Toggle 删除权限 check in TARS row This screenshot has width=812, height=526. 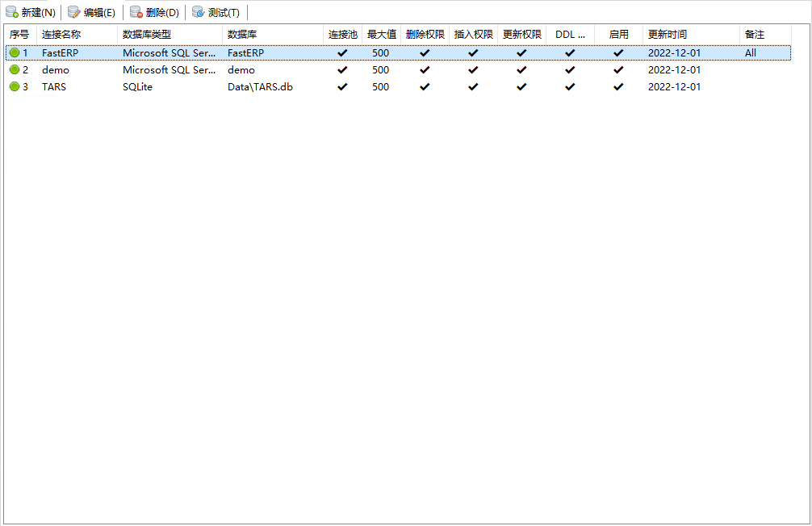coord(425,87)
